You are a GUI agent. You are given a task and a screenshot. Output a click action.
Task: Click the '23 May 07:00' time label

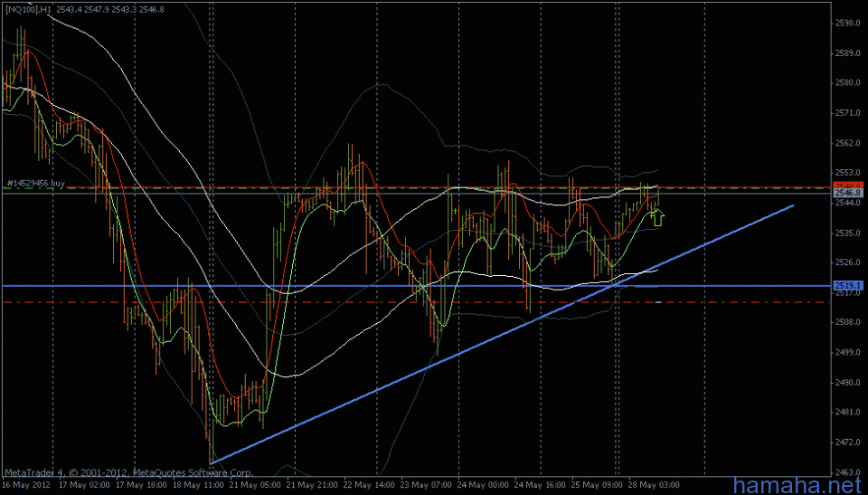click(426, 484)
